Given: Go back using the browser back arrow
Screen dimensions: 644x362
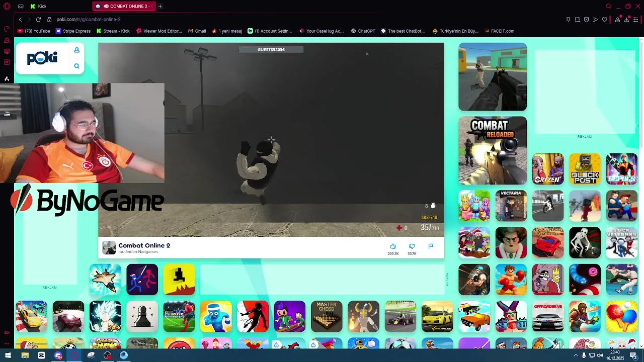Looking at the screenshot, I should coord(20,19).
